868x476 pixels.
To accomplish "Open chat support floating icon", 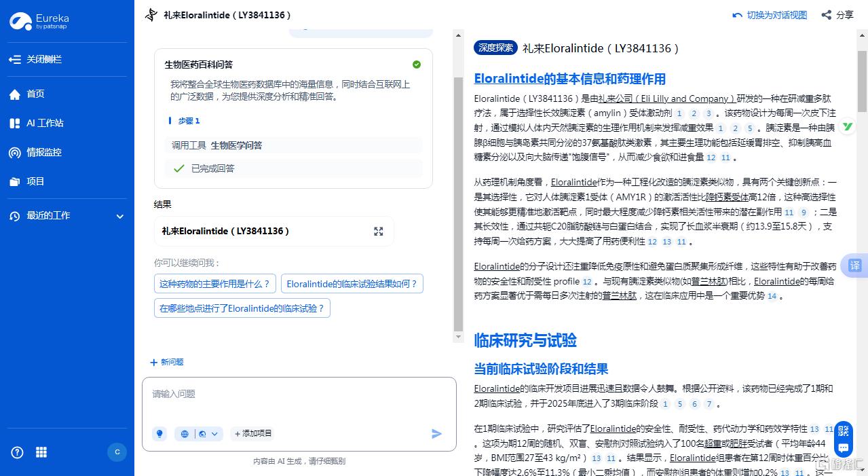I will tap(843, 448).
